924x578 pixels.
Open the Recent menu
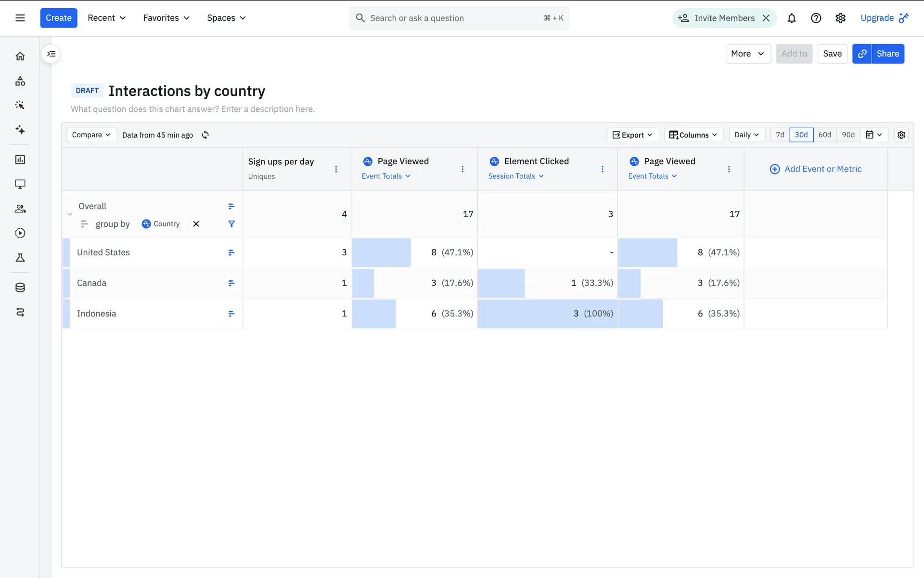pyautogui.click(x=106, y=18)
